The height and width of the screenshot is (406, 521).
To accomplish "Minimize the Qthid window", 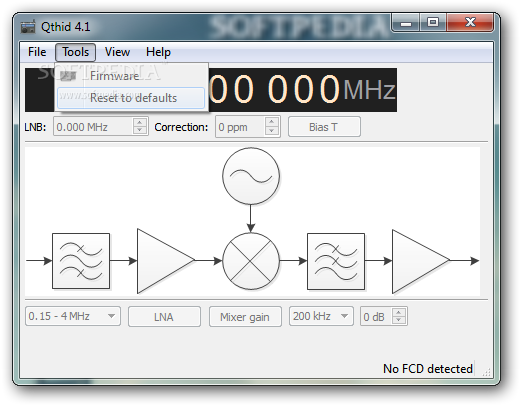I will tap(406, 23).
